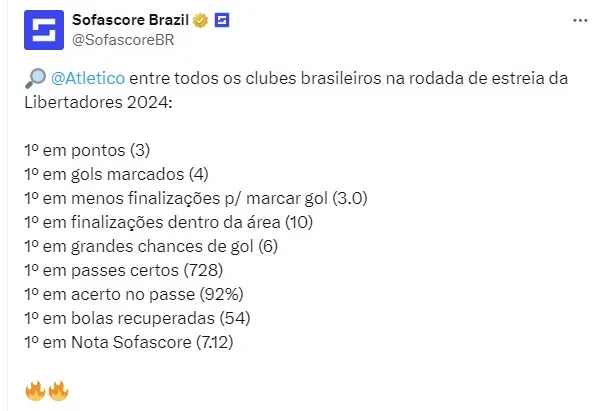Screen dimensions: 597x411
Task: Click the menos finalizações p/ marcar gol line
Action: click(x=196, y=198)
